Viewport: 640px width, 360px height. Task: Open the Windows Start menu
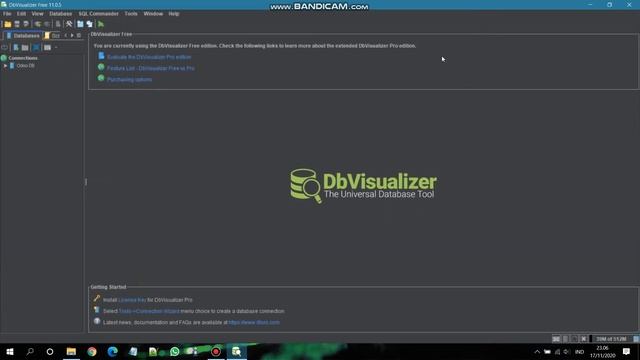[10, 351]
